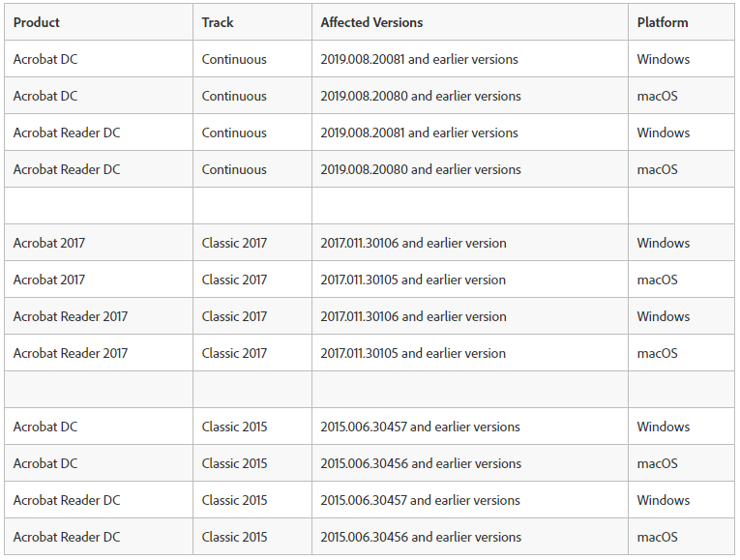Click Windows platform in Acrobat Reader DC Continuous row
This screenshot has height=560, width=740.
664,133
